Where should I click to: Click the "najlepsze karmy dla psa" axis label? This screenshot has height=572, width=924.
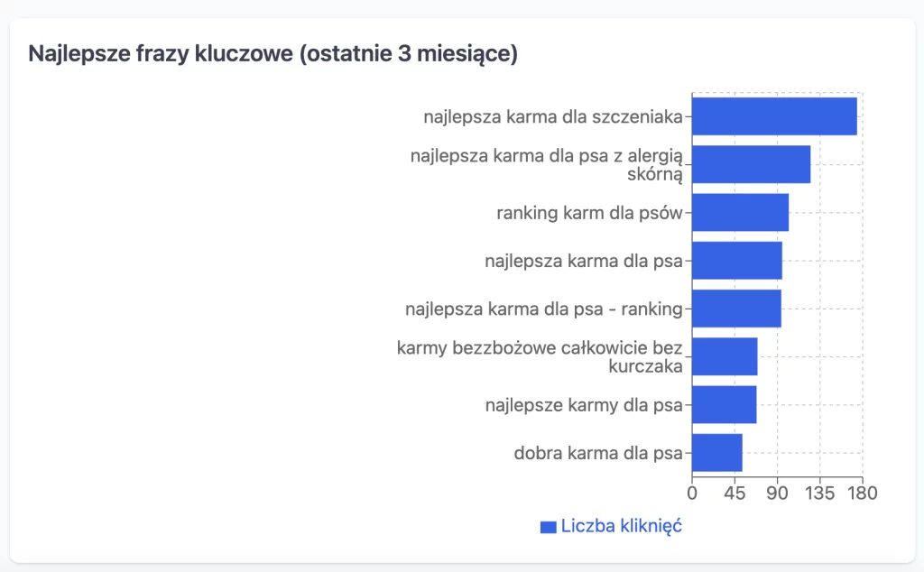(x=583, y=404)
